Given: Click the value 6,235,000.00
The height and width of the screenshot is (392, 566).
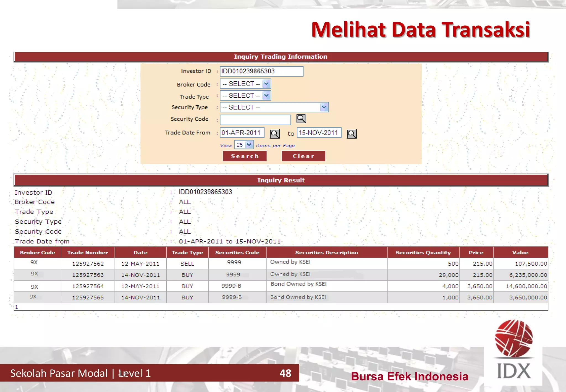Looking at the screenshot, I should 528,275.
